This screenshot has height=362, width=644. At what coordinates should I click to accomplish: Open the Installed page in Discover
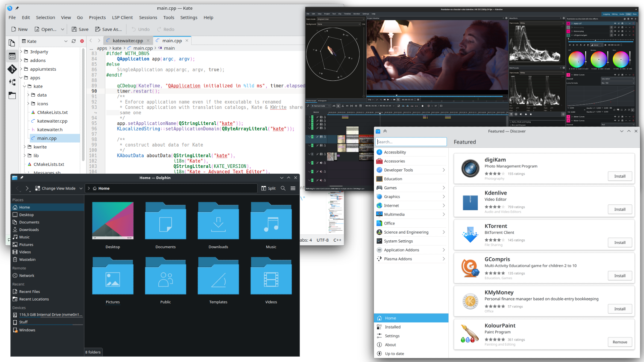411,327
